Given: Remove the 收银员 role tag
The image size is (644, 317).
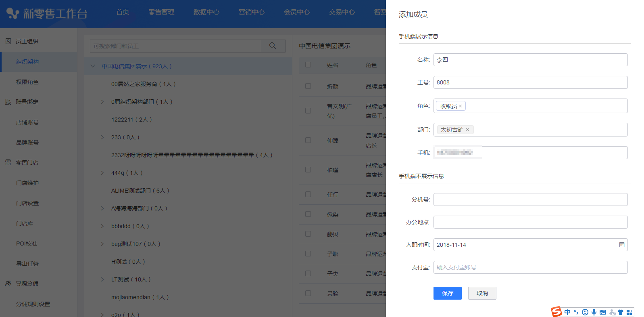Looking at the screenshot, I should (x=460, y=106).
